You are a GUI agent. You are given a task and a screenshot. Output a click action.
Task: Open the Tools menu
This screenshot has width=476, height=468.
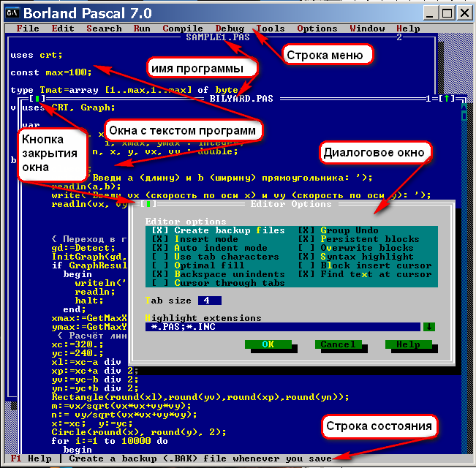pyautogui.click(x=271, y=29)
